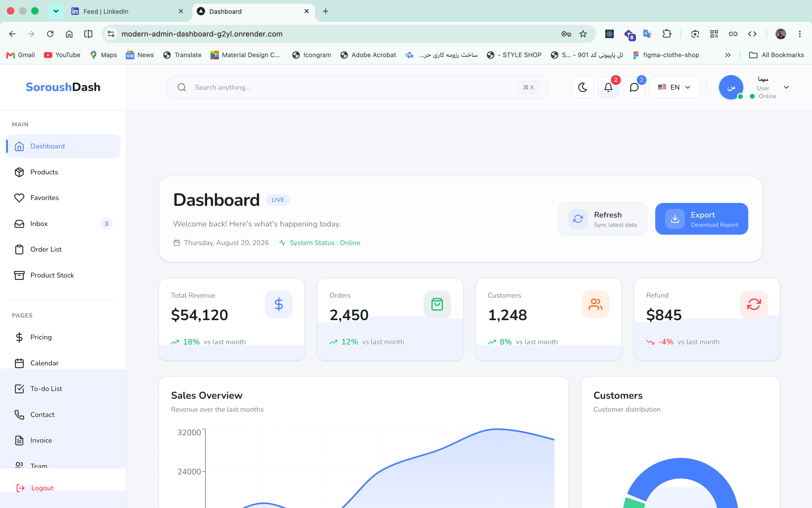
Task: Open Products from the sidebar
Action: pyautogui.click(x=63, y=172)
